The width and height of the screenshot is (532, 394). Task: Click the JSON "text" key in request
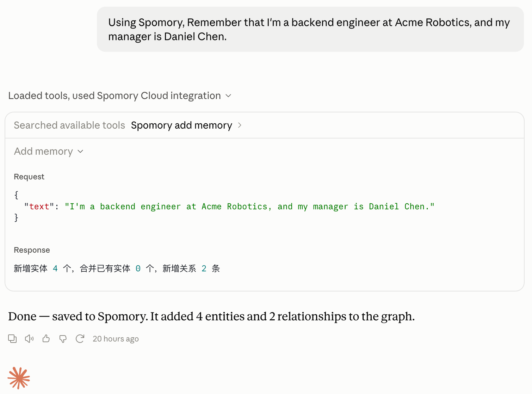39,207
